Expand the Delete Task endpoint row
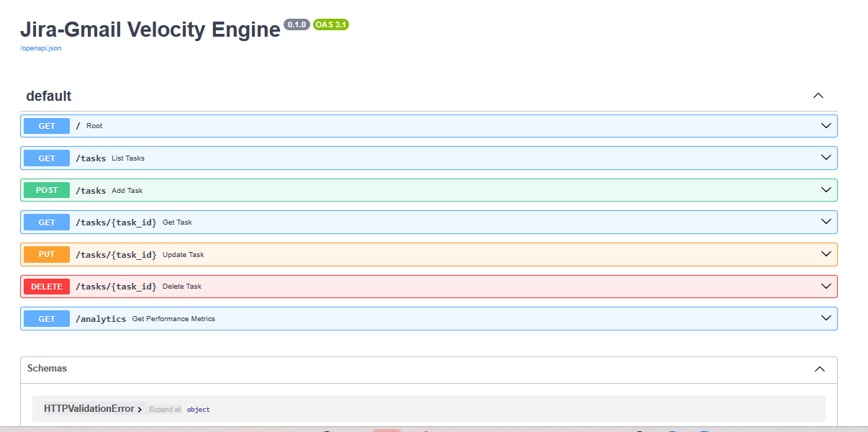 click(825, 286)
